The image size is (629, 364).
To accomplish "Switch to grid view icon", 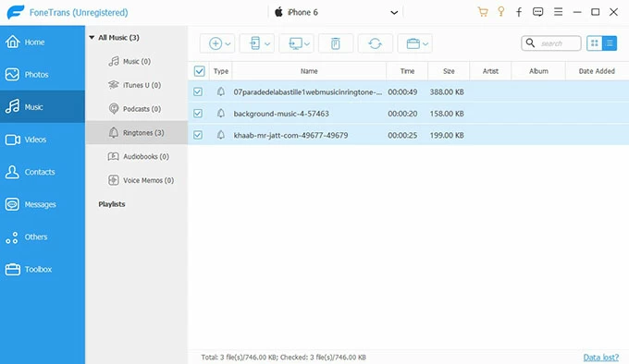I will (x=595, y=43).
